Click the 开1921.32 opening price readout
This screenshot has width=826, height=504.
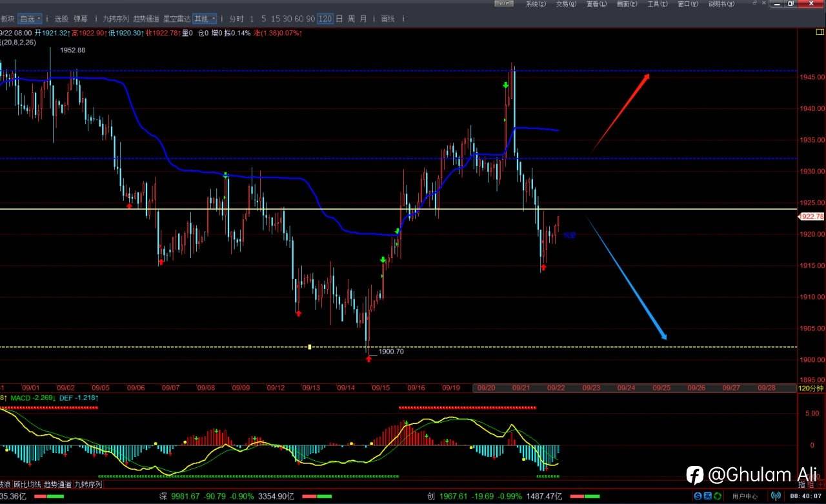52,33
